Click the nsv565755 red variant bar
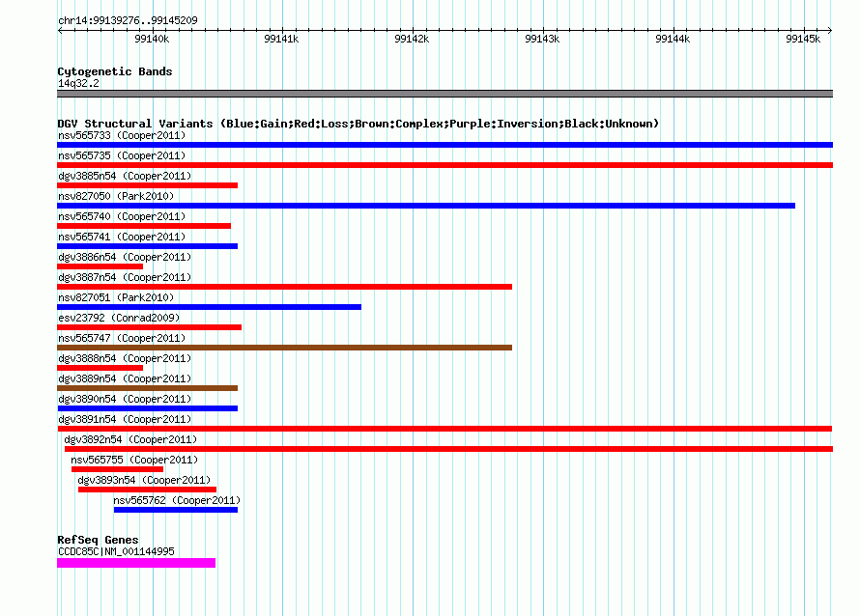Image resolution: width=860 pixels, height=616 pixels. (x=117, y=469)
